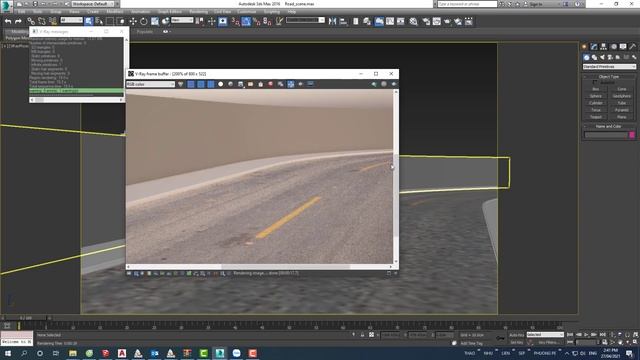Open the Material Editor icon

coord(413,21)
